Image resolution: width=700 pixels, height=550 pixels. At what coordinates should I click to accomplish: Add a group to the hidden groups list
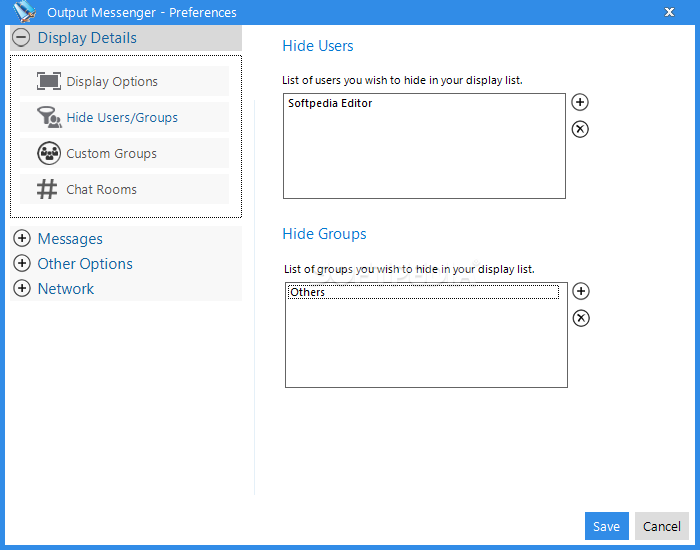click(581, 291)
